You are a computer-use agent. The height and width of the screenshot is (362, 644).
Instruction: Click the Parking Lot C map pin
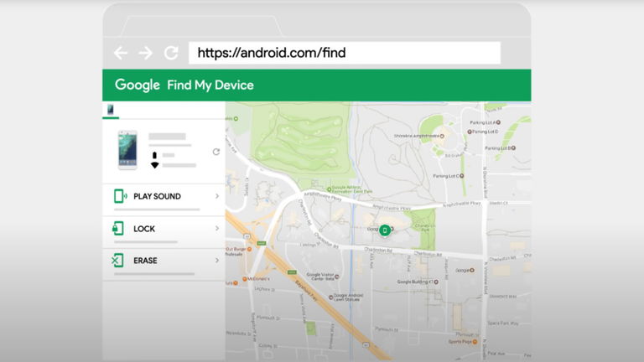(x=462, y=176)
